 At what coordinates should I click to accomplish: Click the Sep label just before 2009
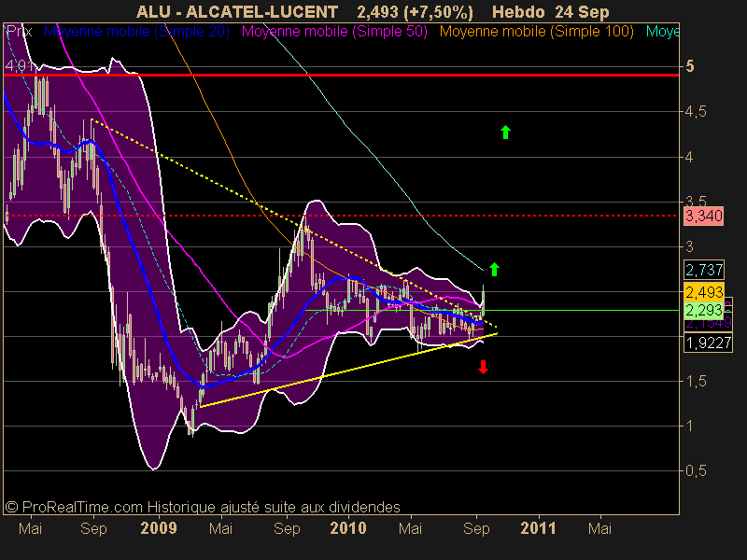click(94, 528)
